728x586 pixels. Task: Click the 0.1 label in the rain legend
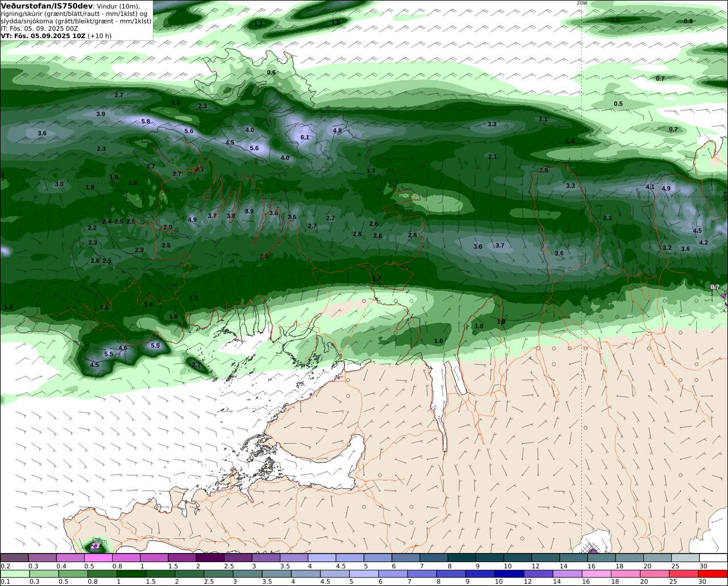click(x=5, y=582)
